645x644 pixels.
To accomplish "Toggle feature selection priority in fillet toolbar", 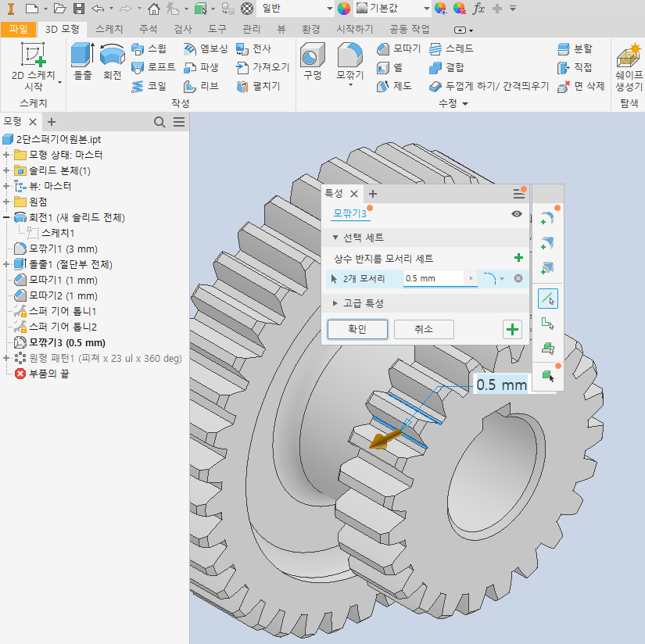I will coord(548,349).
